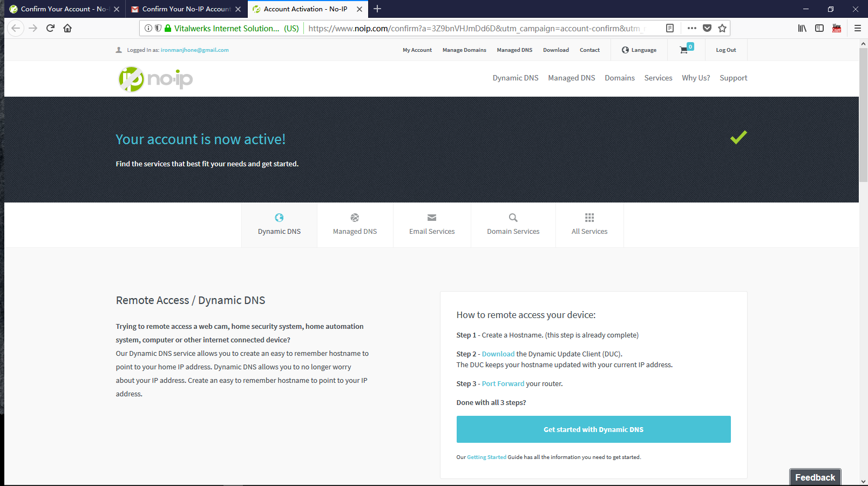Open the shopping cart

(x=686, y=49)
